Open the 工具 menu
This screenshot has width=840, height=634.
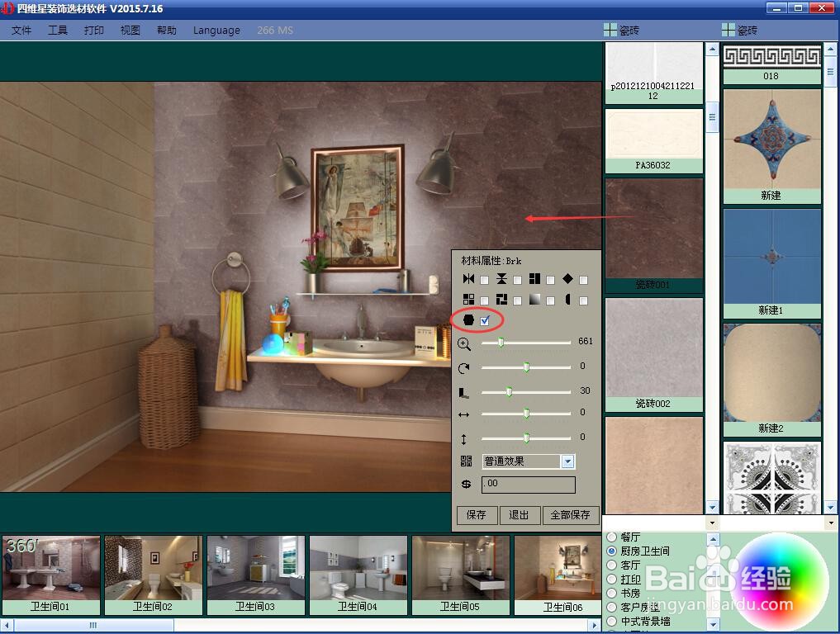point(58,31)
